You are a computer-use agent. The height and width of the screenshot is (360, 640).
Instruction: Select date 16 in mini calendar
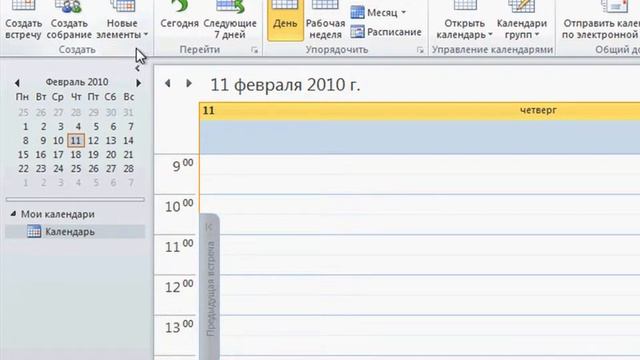tap(41, 155)
